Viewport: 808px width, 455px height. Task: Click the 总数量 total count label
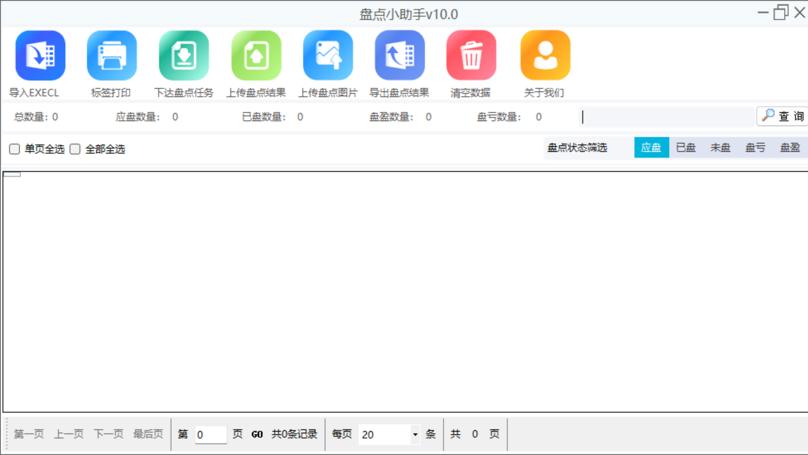30,117
